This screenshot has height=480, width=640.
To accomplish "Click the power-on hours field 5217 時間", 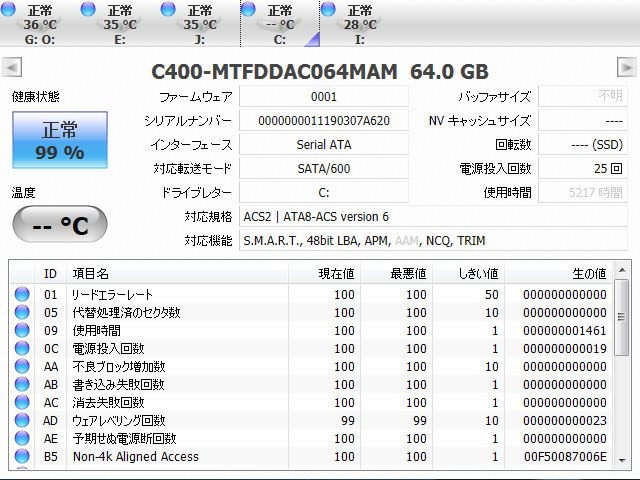I will pyautogui.click(x=583, y=193).
